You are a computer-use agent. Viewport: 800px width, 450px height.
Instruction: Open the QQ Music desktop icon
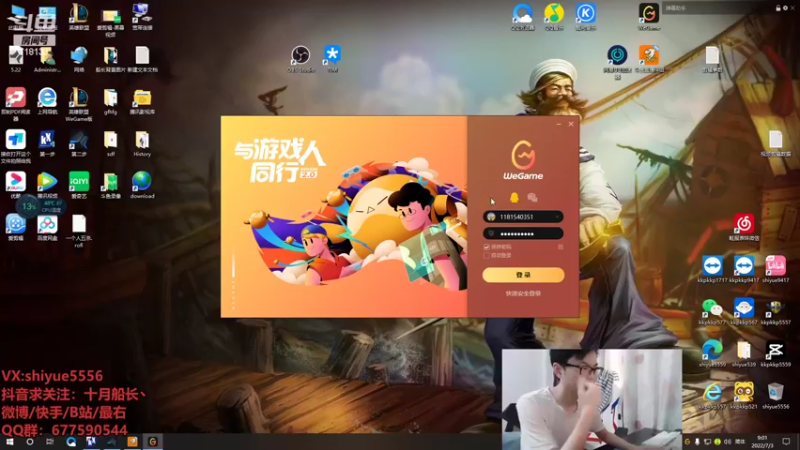tap(554, 17)
